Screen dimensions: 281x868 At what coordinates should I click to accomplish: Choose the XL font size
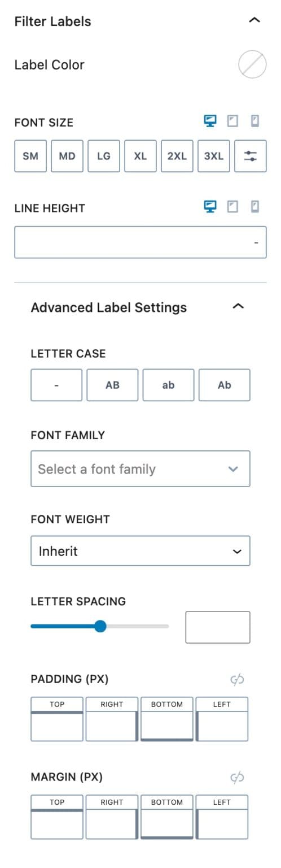(x=140, y=156)
